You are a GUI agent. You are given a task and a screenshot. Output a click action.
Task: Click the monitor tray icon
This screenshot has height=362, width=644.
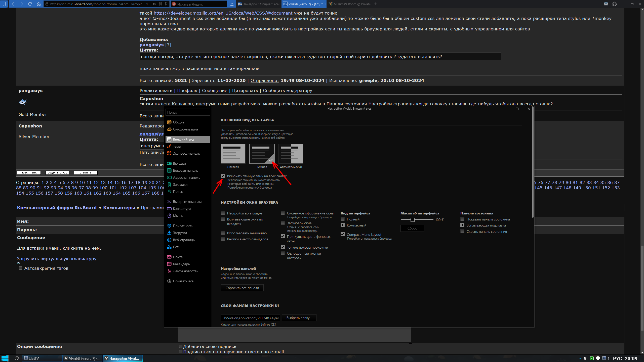[604, 358]
